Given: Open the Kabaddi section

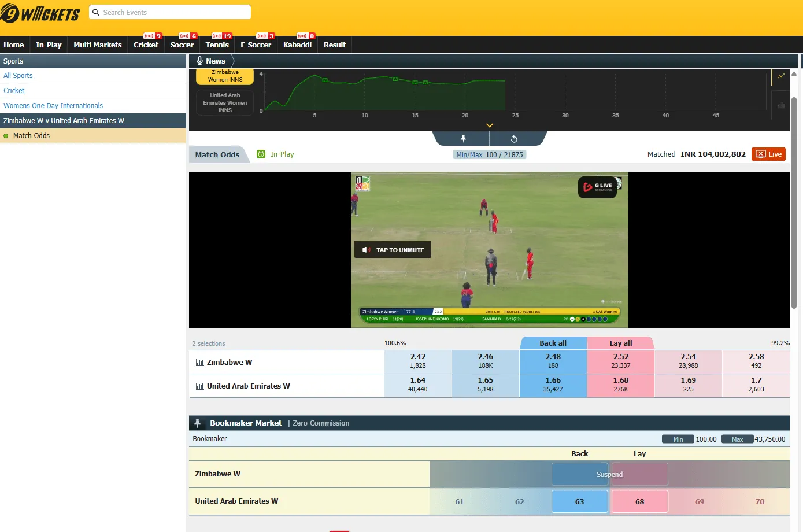Looking at the screenshot, I should coord(297,45).
